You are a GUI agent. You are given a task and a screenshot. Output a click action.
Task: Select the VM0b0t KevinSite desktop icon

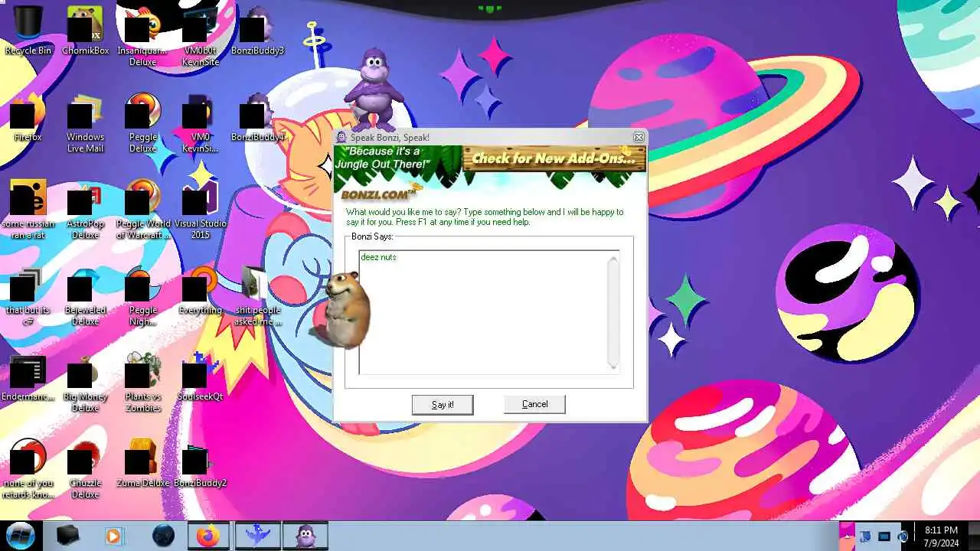tap(200, 37)
